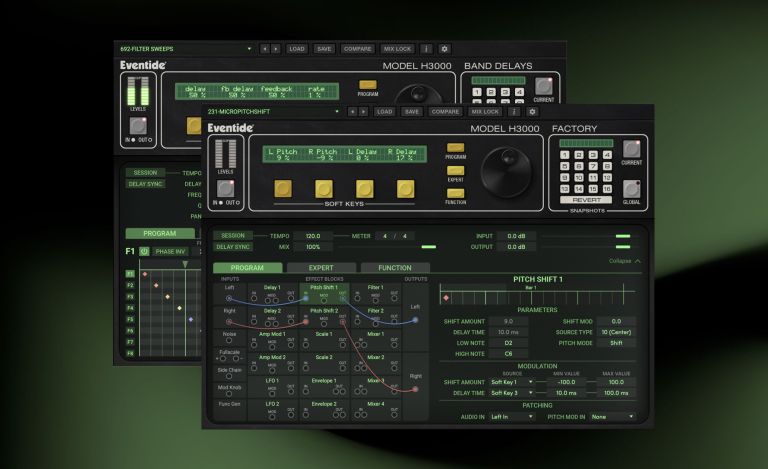This screenshot has width=768, height=469.
Task: Select snapshot 10 in snapshots grid
Action: click(579, 177)
